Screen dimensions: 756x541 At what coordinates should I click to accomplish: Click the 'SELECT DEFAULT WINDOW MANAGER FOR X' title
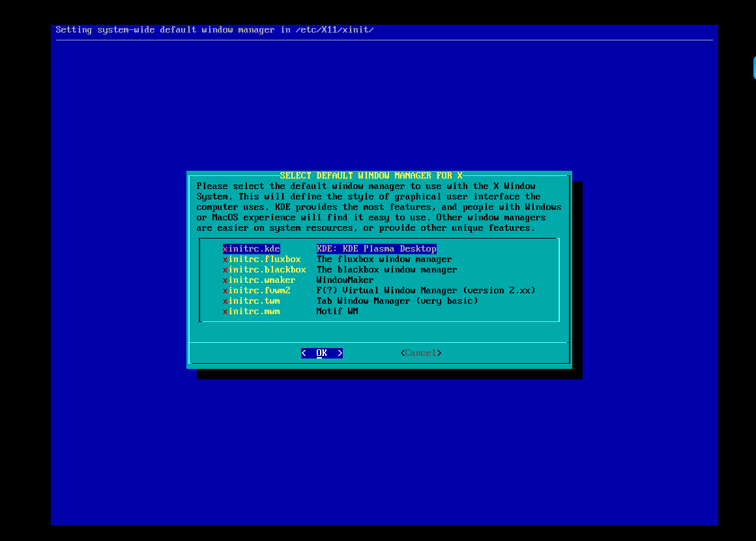(371, 176)
